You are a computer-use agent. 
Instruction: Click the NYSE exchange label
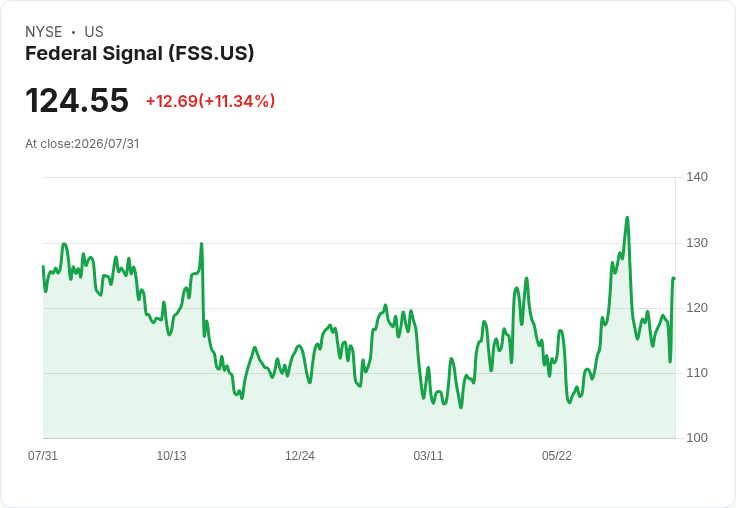[x=44, y=32]
